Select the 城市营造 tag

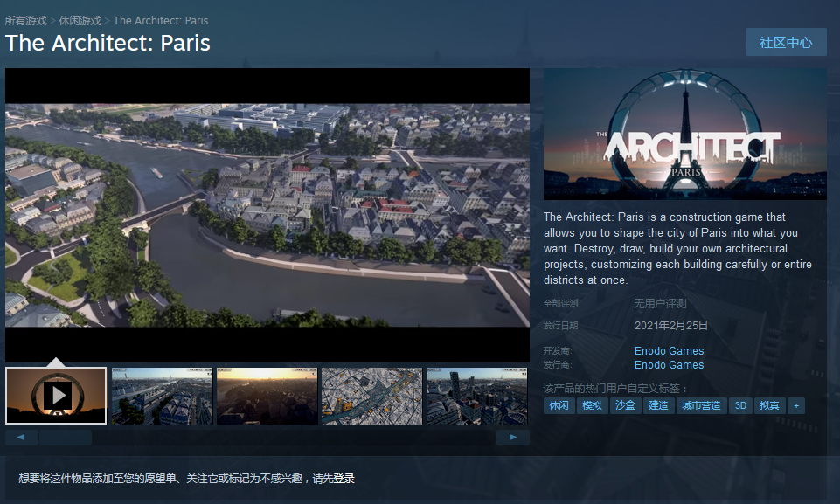(x=701, y=405)
